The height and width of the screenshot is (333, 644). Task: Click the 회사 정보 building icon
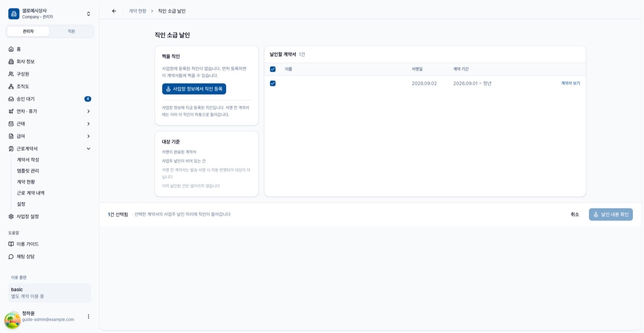coord(11,61)
